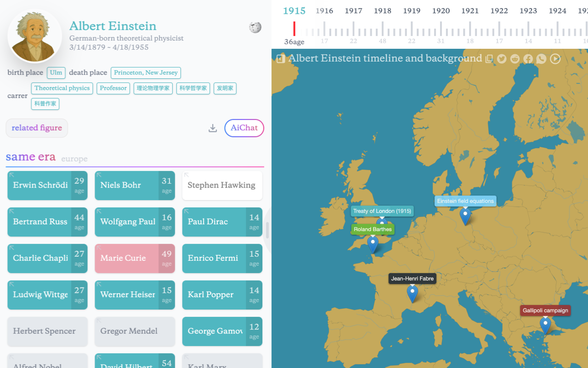Download Einstein's profile data

click(212, 128)
